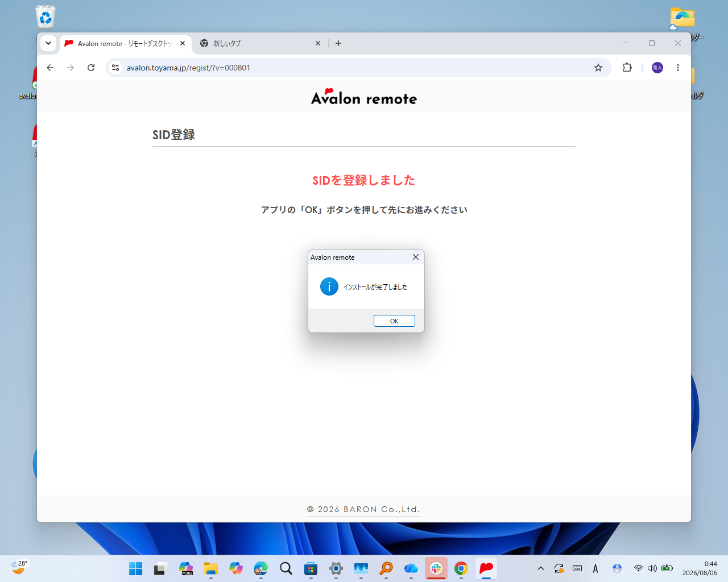Toggle the IME input mode A
Image resolution: width=728 pixels, height=582 pixels.
point(595,568)
